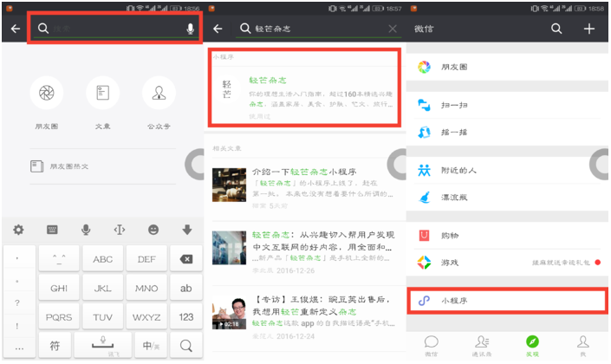
Task: Tap the PQRS key
Action: point(59,317)
